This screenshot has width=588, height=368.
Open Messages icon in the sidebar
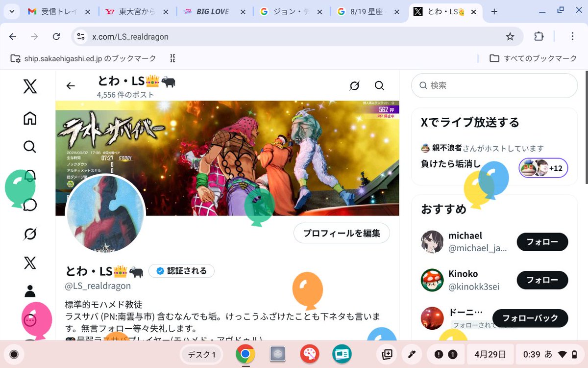click(29, 205)
